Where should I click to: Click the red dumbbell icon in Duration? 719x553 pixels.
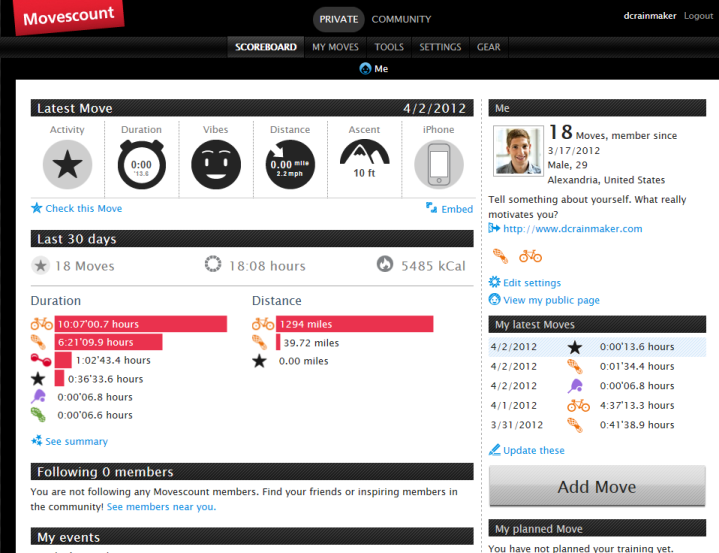pos(41,360)
